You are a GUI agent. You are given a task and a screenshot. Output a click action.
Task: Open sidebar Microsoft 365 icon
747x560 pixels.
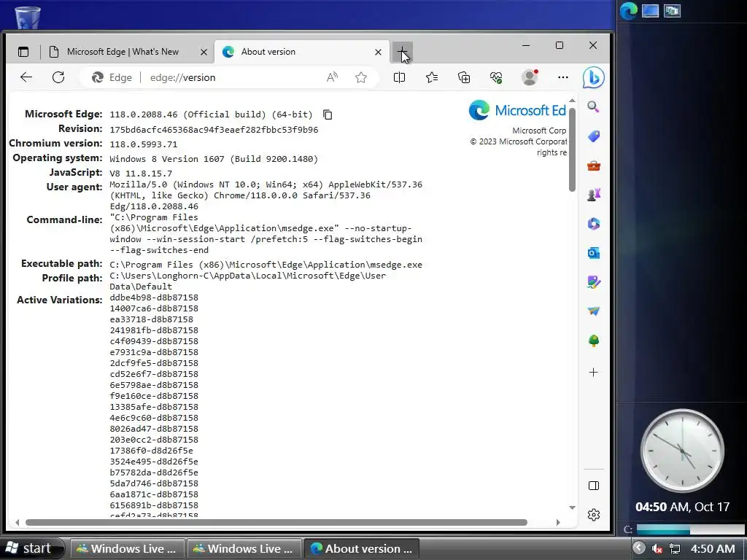(594, 224)
